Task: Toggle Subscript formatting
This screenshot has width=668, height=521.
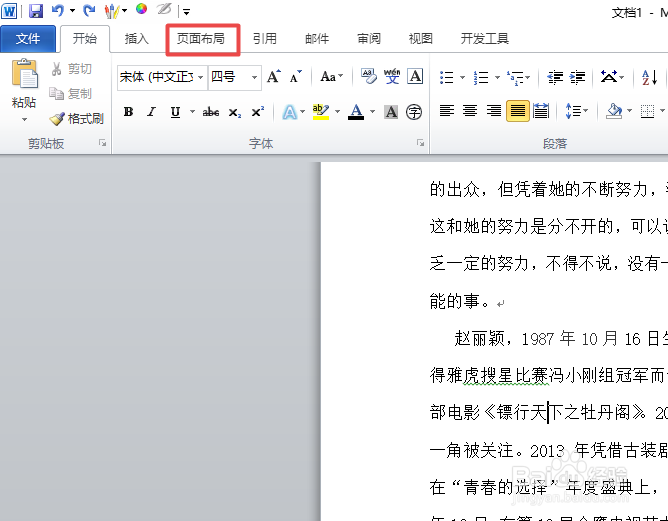Action: point(234,112)
